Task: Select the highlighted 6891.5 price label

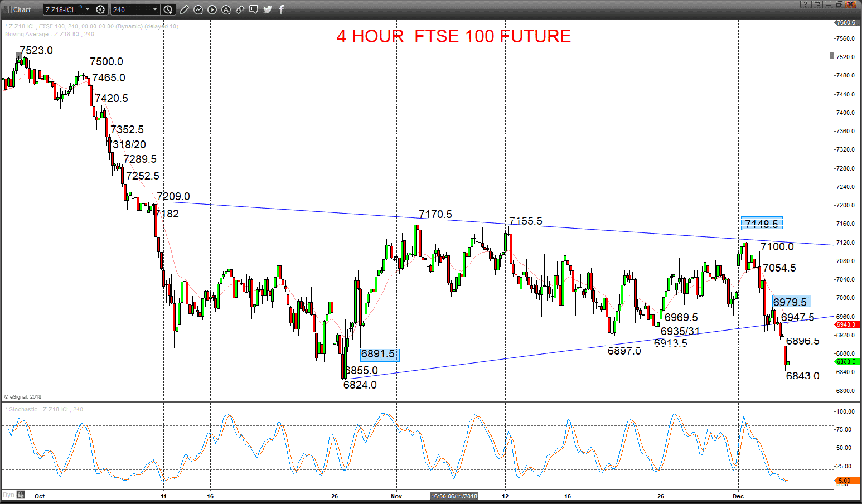Action: click(x=380, y=354)
